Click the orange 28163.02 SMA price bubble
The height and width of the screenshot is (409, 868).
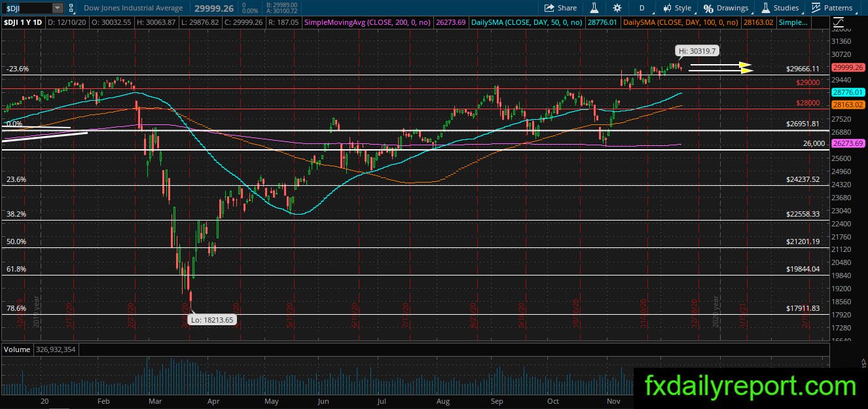click(848, 105)
